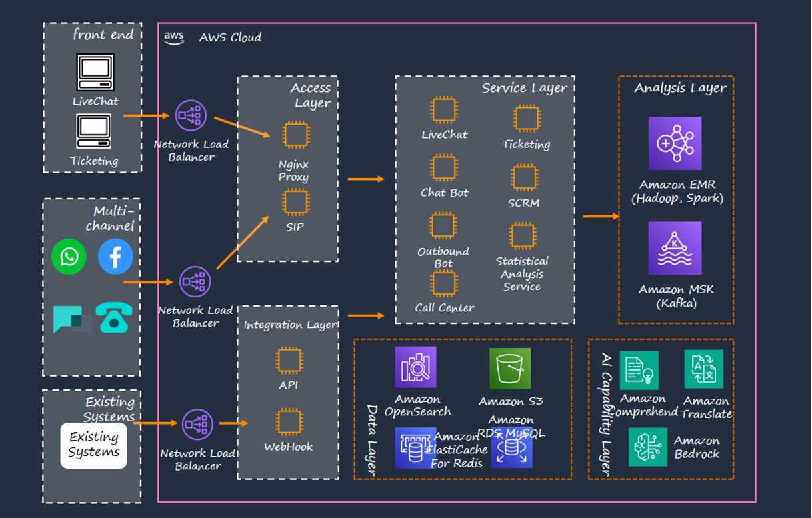Click the Outbound Bot chip icon
Viewport: 812px width, 518px height.
point(443,226)
